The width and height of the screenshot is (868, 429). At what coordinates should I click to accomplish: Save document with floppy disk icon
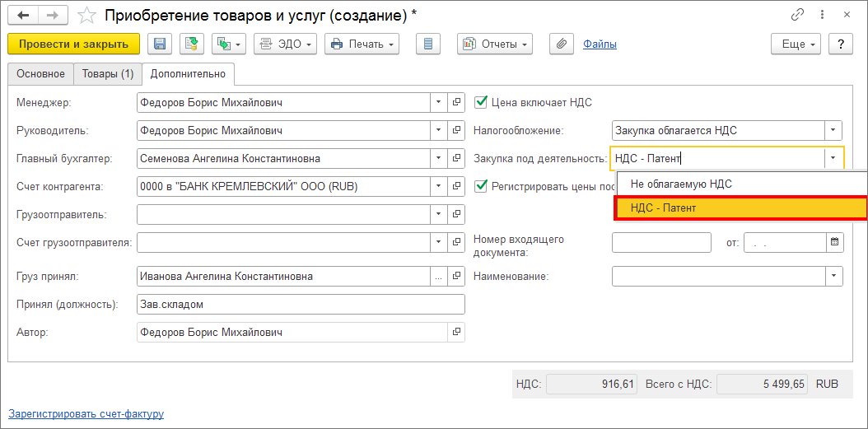[x=160, y=44]
